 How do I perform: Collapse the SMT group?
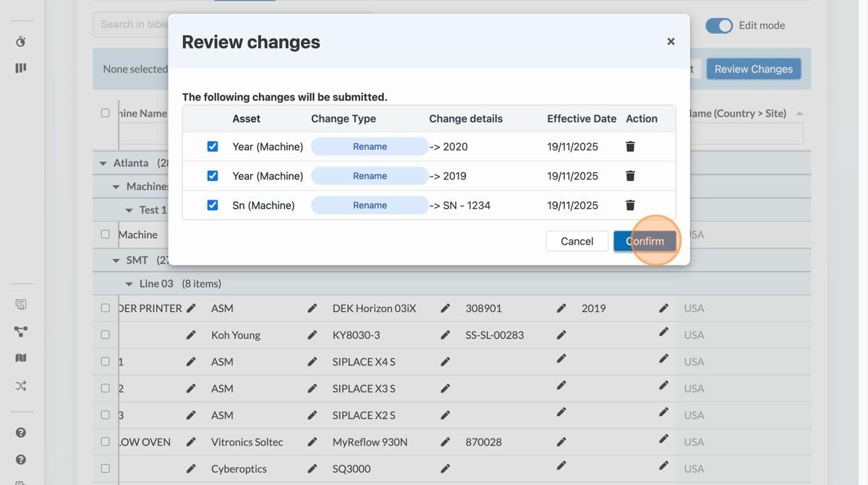coord(116,260)
